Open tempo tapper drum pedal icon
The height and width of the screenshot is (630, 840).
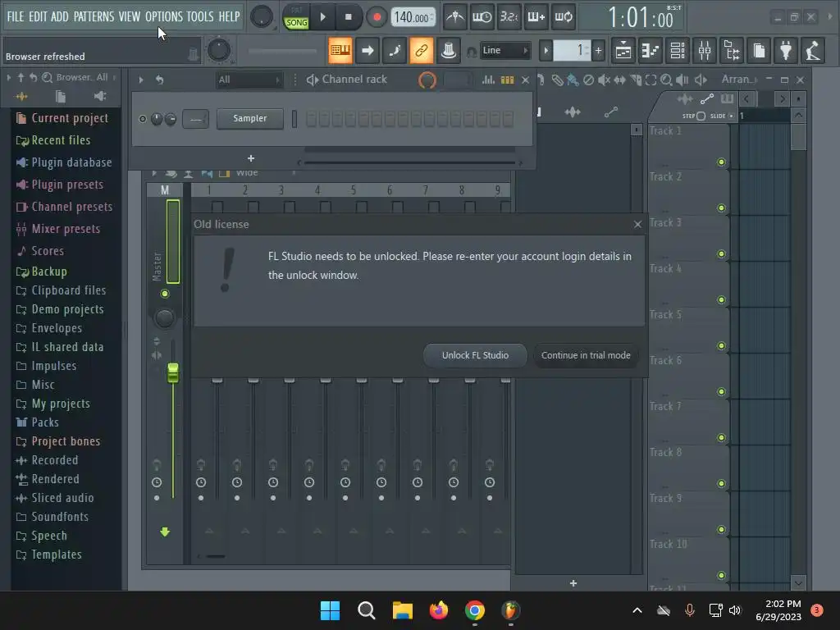point(813,51)
